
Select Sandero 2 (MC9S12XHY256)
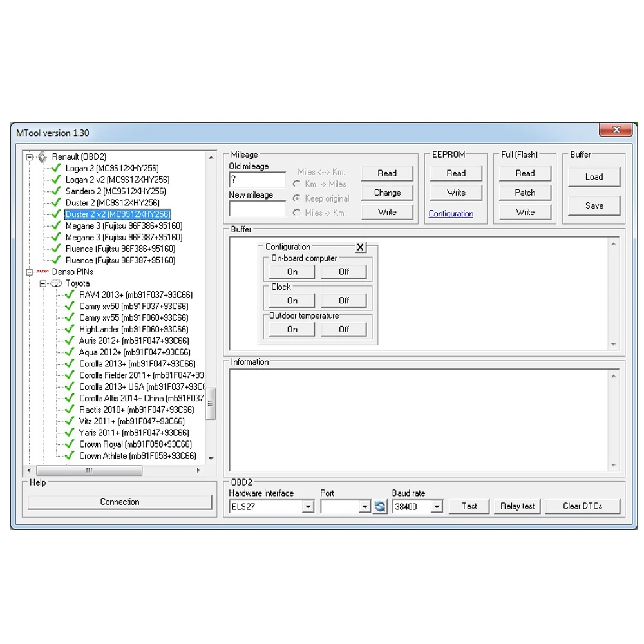coord(116,191)
